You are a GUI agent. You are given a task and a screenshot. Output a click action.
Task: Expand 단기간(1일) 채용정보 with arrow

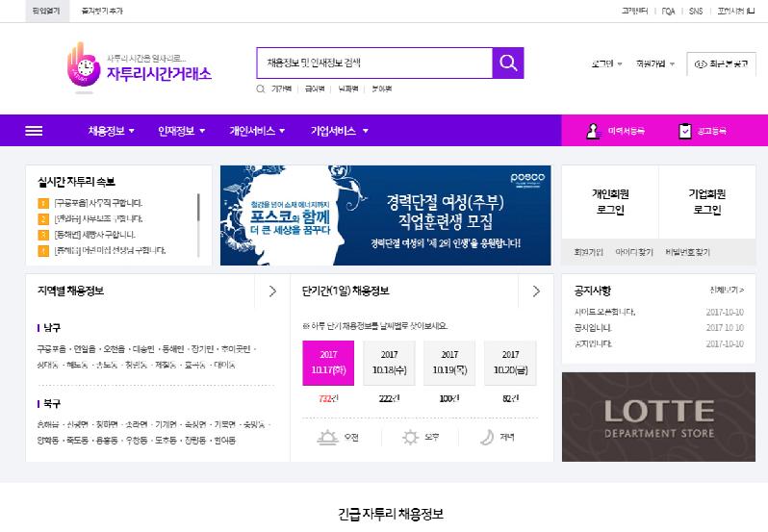(536, 291)
